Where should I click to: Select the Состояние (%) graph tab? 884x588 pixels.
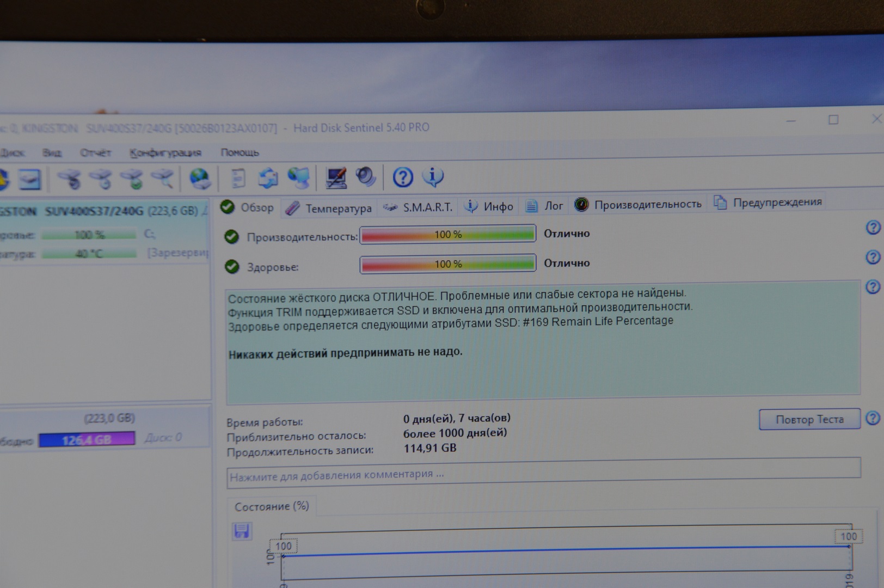(272, 506)
